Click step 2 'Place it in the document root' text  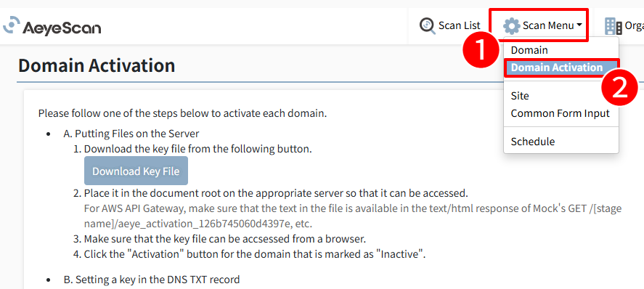[276, 193]
